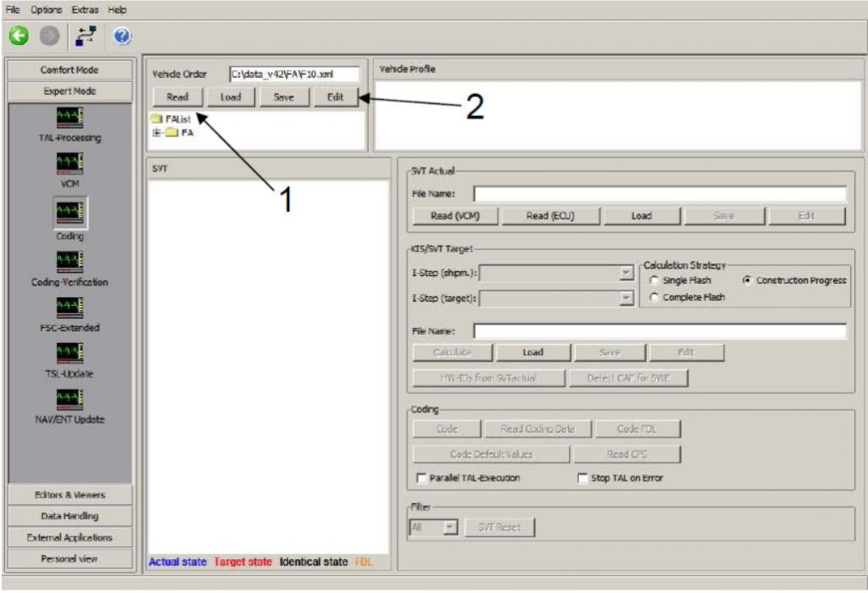Enable Parallel TAL-Execution

[x=421, y=478]
